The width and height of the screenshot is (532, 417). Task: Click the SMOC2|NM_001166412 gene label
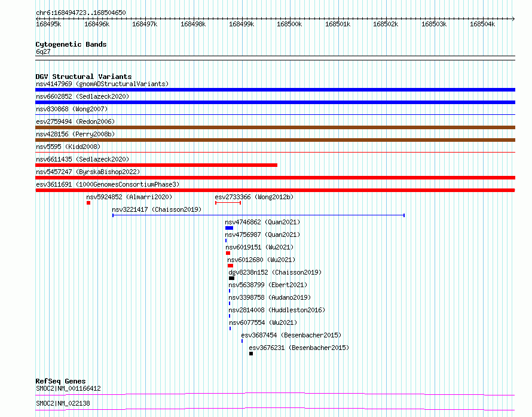[x=68, y=388]
